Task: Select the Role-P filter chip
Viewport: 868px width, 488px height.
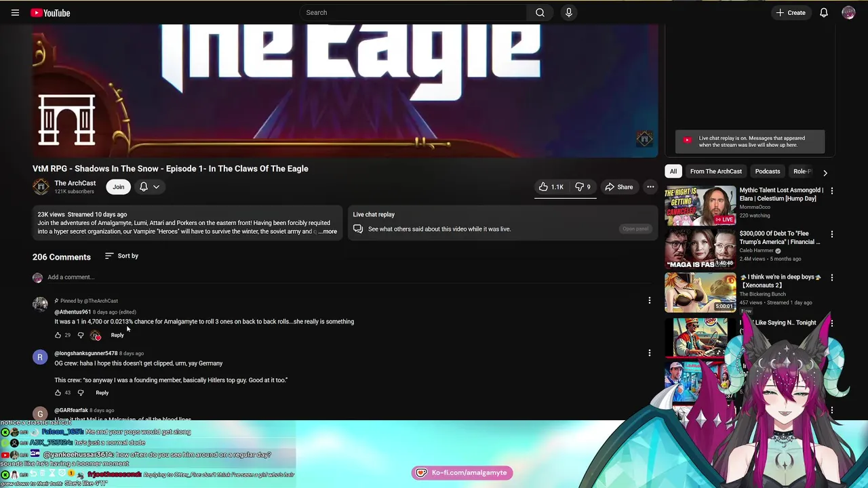Action: (802, 171)
